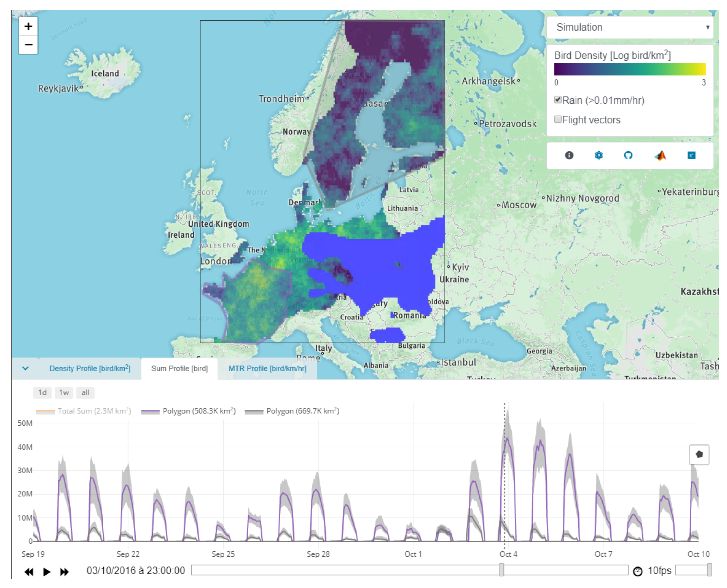Step forward with fast-forward button
The image size is (727, 588).
[x=64, y=572]
